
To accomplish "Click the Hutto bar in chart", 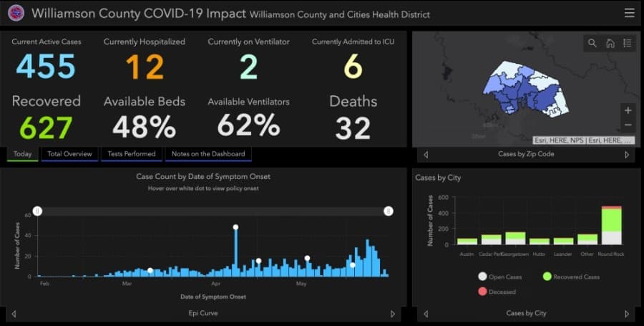I will coord(540,241).
